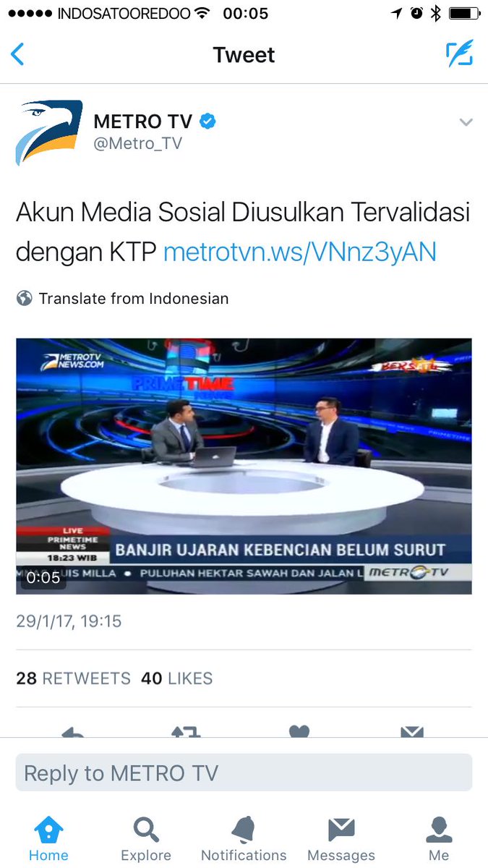488x868 pixels.
Task: Open the Messages tab
Action: pos(341,839)
